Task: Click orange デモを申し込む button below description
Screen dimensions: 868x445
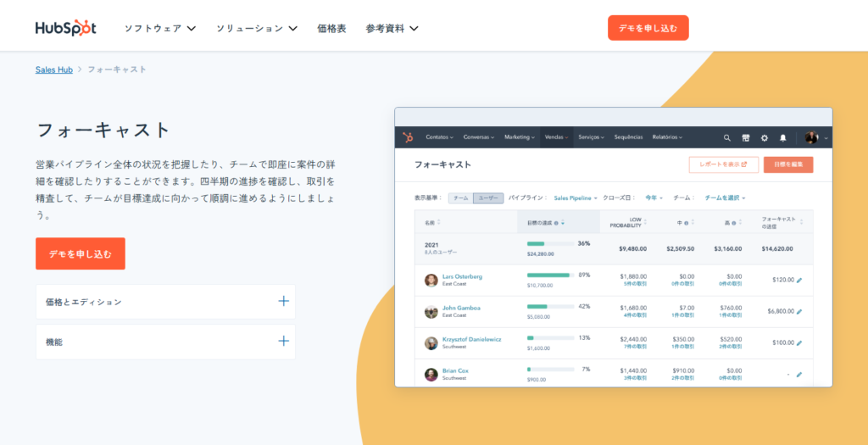Action: [x=81, y=253]
